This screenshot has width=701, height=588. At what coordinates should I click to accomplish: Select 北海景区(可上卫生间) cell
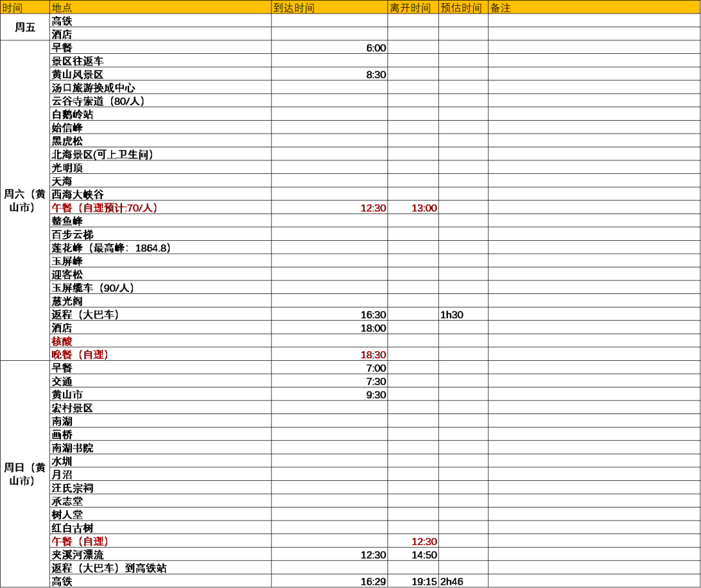pyautogui.click(x=160, y=154)
